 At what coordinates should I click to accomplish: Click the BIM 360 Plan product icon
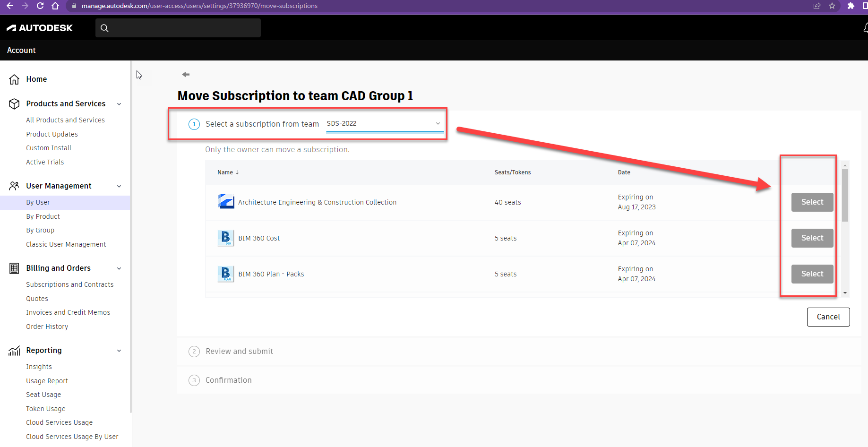coord(226,274)
